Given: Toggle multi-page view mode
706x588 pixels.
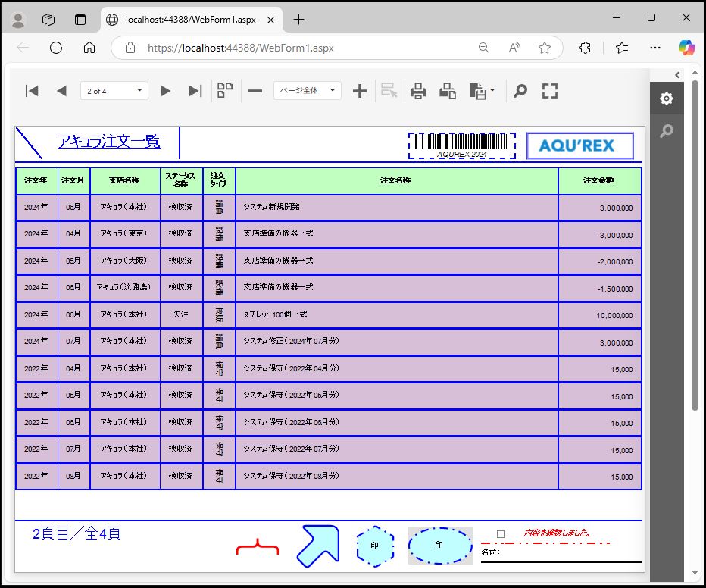Looking at the screenshot, I should [x=225, y=91].
